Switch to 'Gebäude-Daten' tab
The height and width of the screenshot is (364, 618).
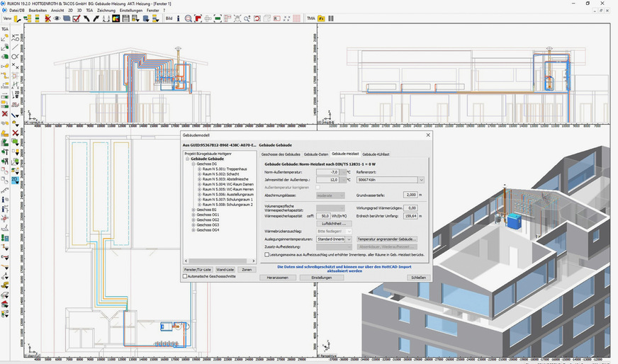[x=316, y=154]
